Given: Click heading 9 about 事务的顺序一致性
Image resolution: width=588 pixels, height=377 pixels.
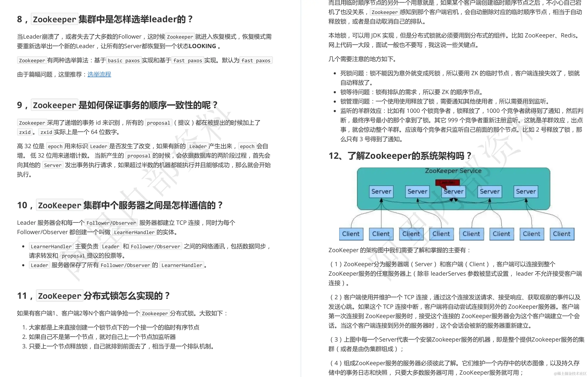Looking at the screenshot, I should click(117, 105).
